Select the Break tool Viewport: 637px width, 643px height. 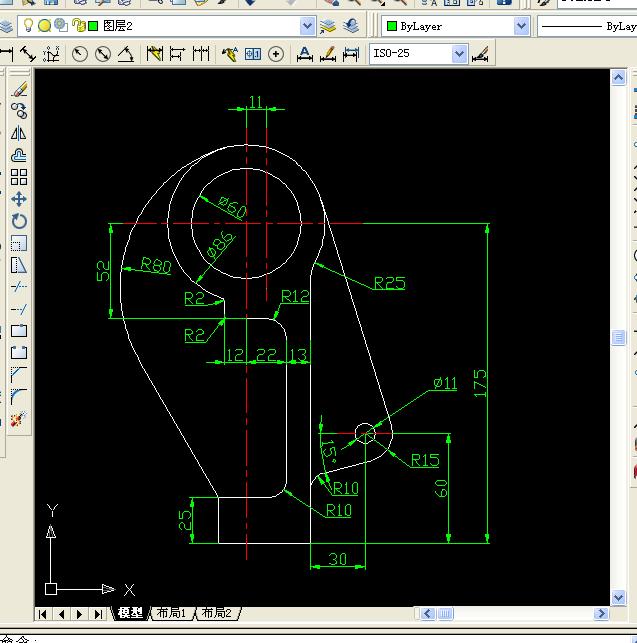[19, 353]
